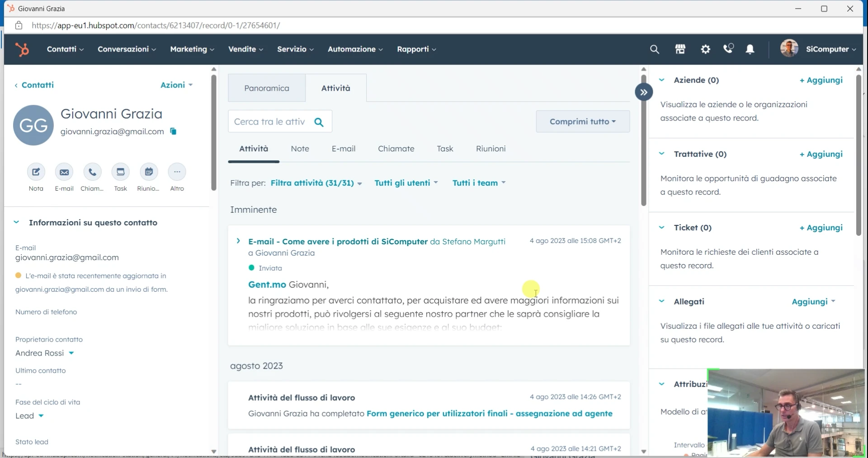868x458 pixels.
Task: Click the Chiamata phone icon under contact
Action: [x=92, y=172]
